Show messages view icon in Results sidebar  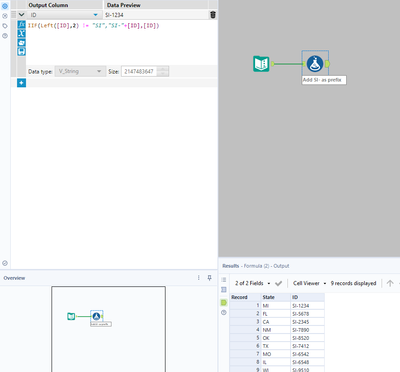point(224,280)
